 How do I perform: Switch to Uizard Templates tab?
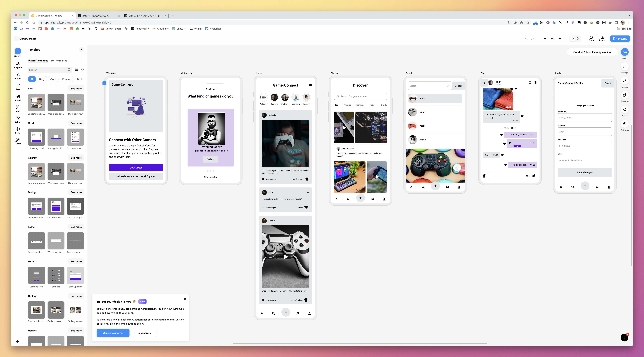coord(38,61)
